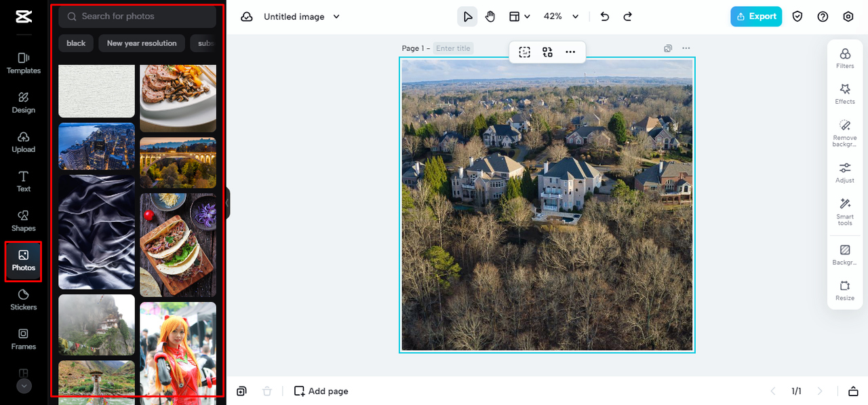Open the Remove background tool
The width and height of the screenshot is (868, 405).
tap(845, 133)
